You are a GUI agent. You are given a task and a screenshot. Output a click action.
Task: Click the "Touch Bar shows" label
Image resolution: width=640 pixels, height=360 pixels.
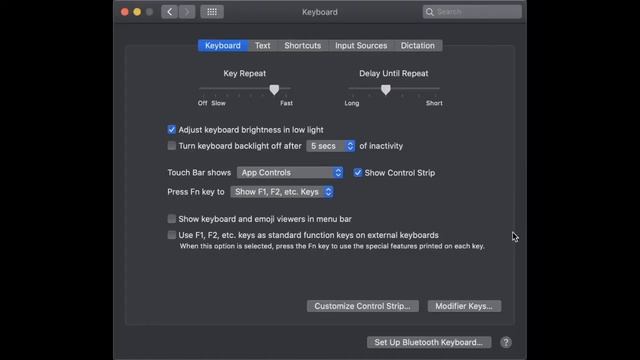click(x=199, y=173)
